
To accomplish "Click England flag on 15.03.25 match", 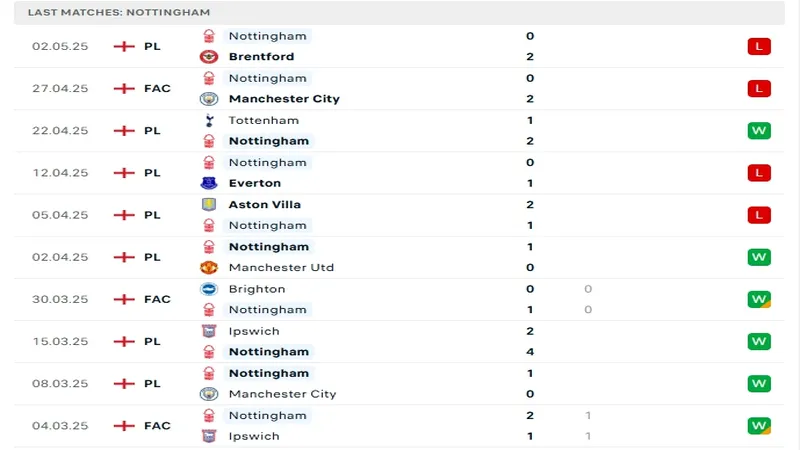I will (x=124, y=341).
